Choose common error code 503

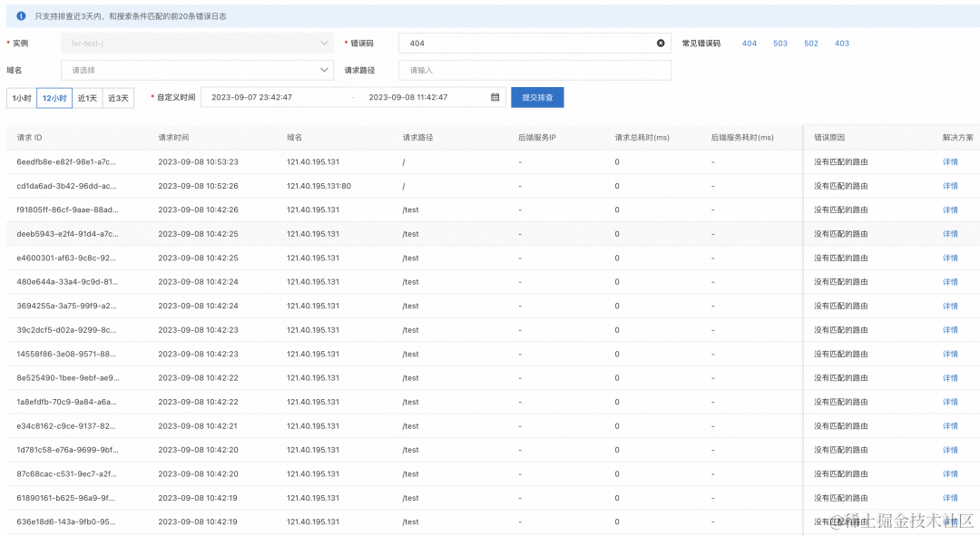(780, 44)
